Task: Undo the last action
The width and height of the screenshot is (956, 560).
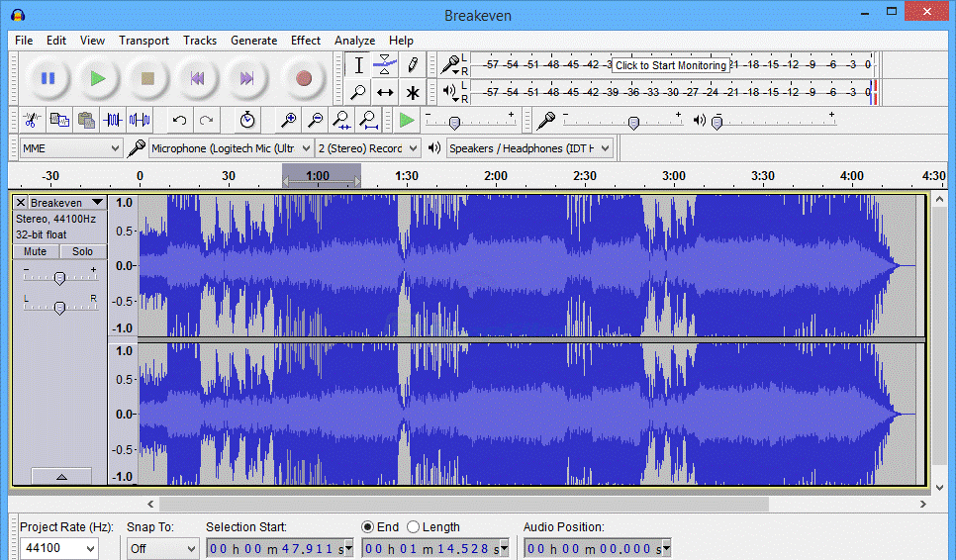Action: click(179, 120)
